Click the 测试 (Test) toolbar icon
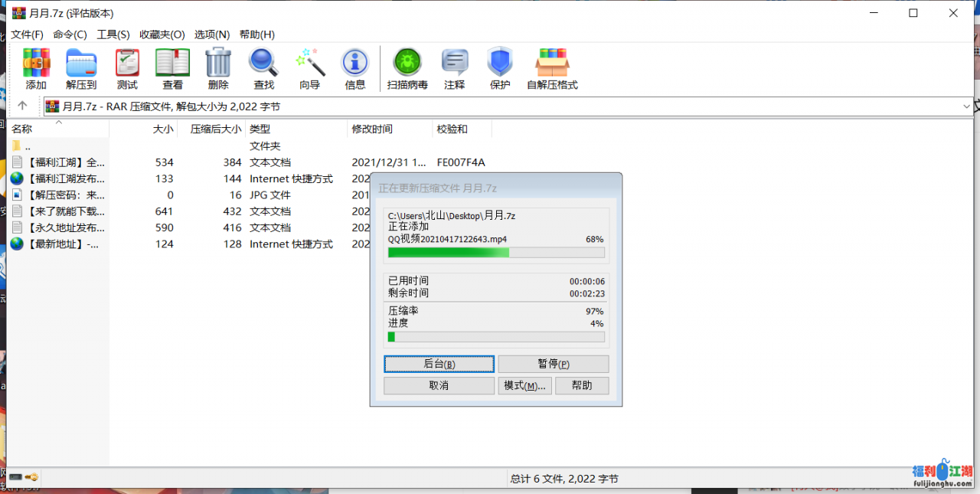The width and height of the screenshot is (980, 494). (x=127, y=69)
